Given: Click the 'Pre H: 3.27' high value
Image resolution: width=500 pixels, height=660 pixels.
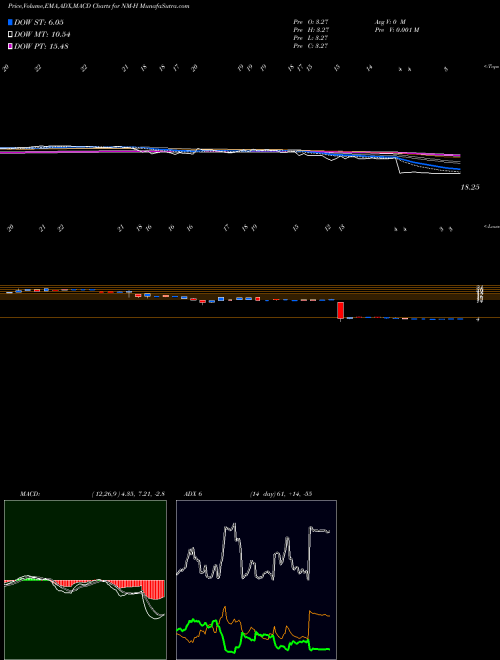Looking at the screenshot, I should point(311,30).
